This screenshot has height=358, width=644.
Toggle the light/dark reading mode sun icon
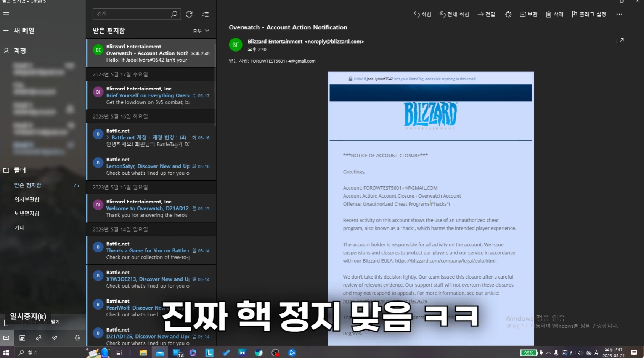(x=508, y=14)
